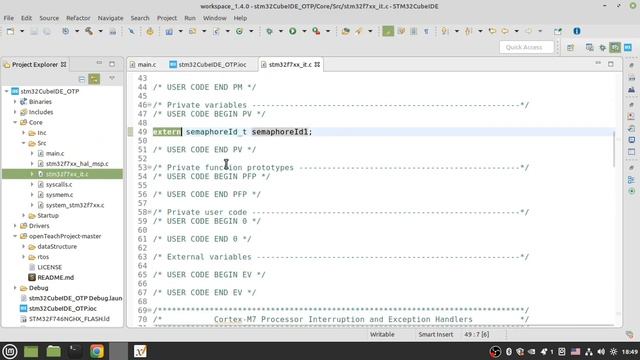Collapse the stm32CubeIDE_OTP project tree
The width and height of the screenshot is (640, 360).
(7, 91)
